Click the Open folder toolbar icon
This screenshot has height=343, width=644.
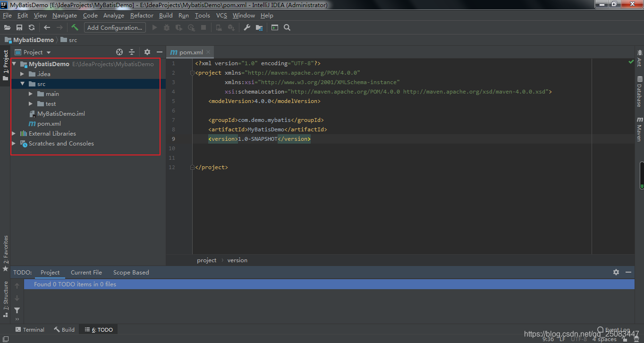7,27
